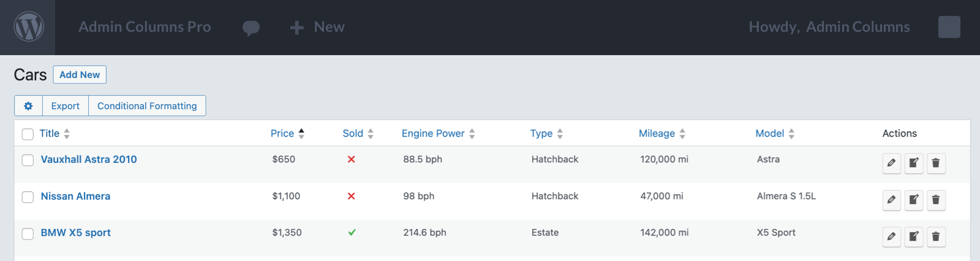Screen dimensions: 980x261
Task: Sort table by Mileage column
Action: coord(657,134)
